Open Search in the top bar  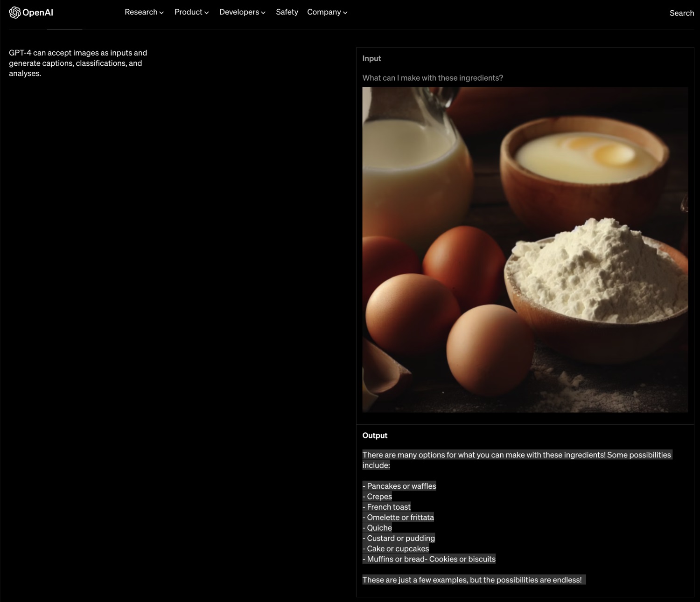[x=682, y=13]
